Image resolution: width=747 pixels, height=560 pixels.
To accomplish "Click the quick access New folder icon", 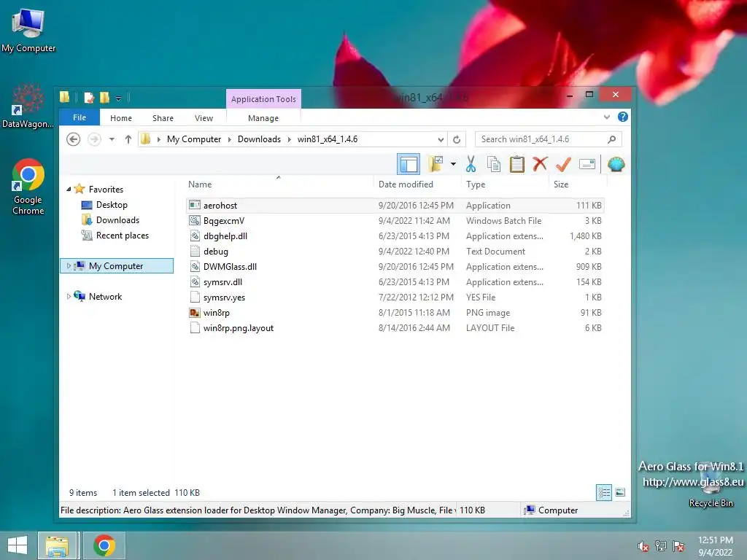I will tap(105, 98).
